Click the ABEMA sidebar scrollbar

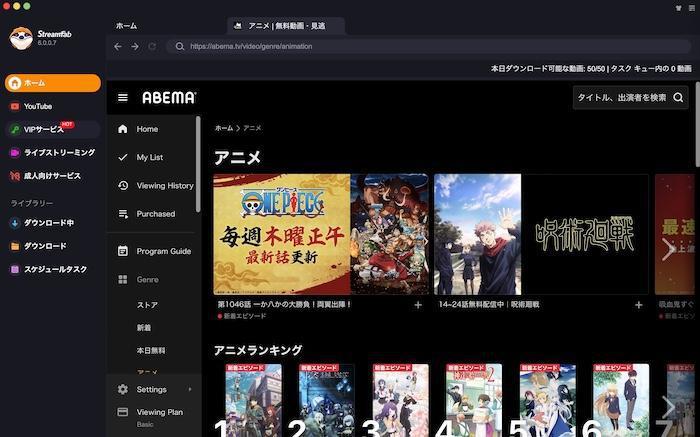tap(198, 164)
